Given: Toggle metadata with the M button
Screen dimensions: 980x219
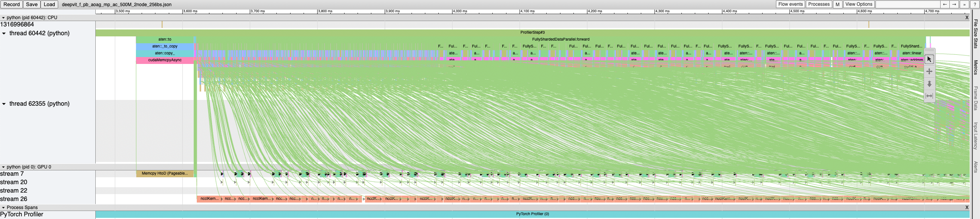Looking at the screenshot, I should click(838, 4).
